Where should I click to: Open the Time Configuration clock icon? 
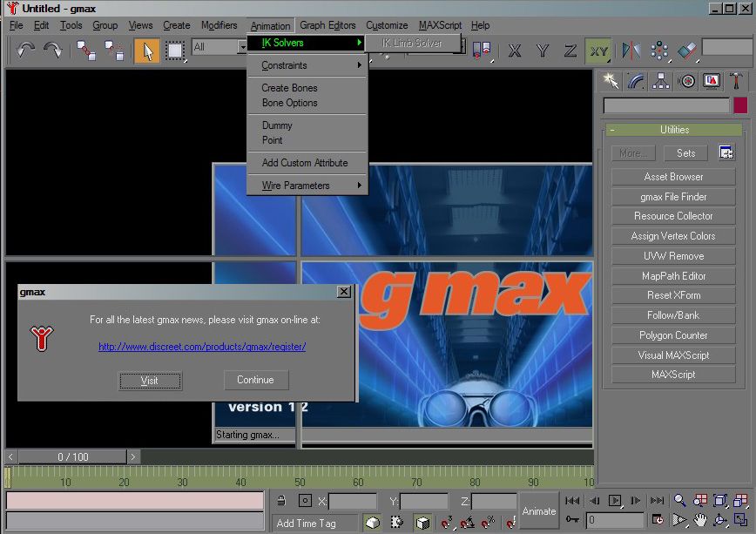click(658, 520)
